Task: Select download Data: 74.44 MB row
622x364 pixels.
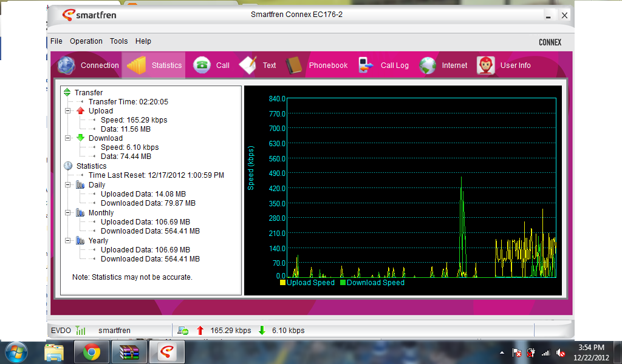Action: (126, 157)
